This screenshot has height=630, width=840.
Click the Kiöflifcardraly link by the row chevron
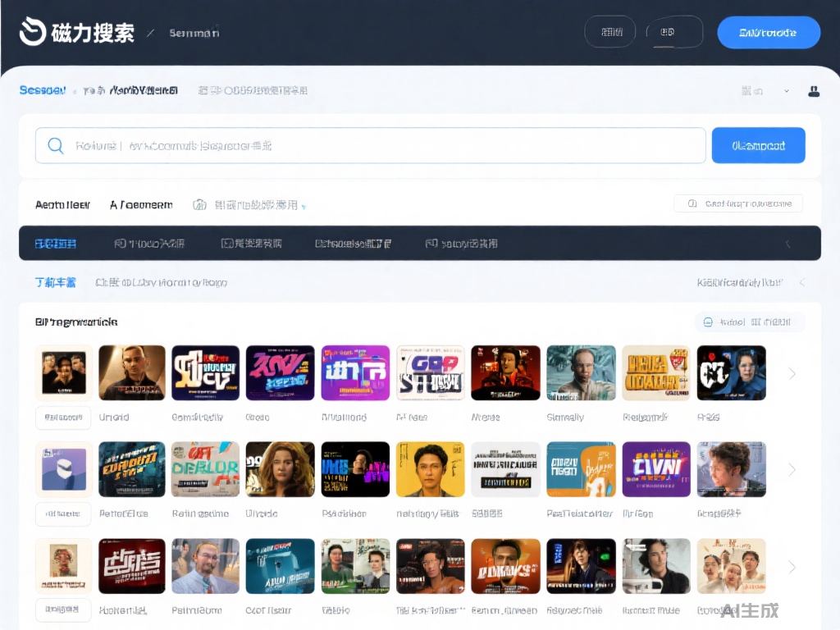coord(740,282)
